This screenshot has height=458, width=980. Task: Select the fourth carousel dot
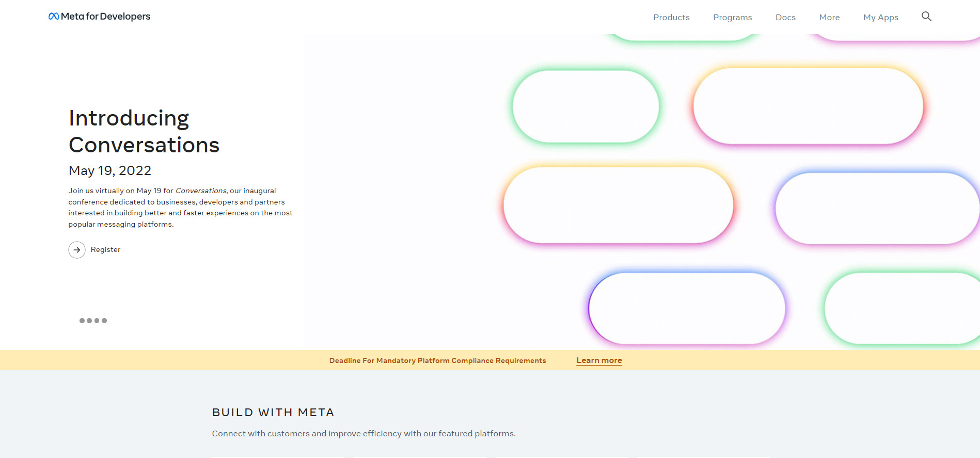[x=104, y=321]
